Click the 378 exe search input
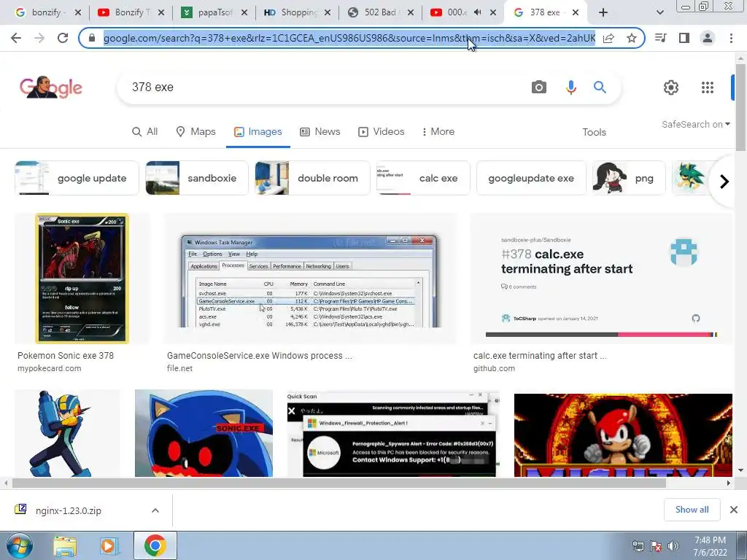The width and height of the screenshot is (747, 560). tap(324, 87)
